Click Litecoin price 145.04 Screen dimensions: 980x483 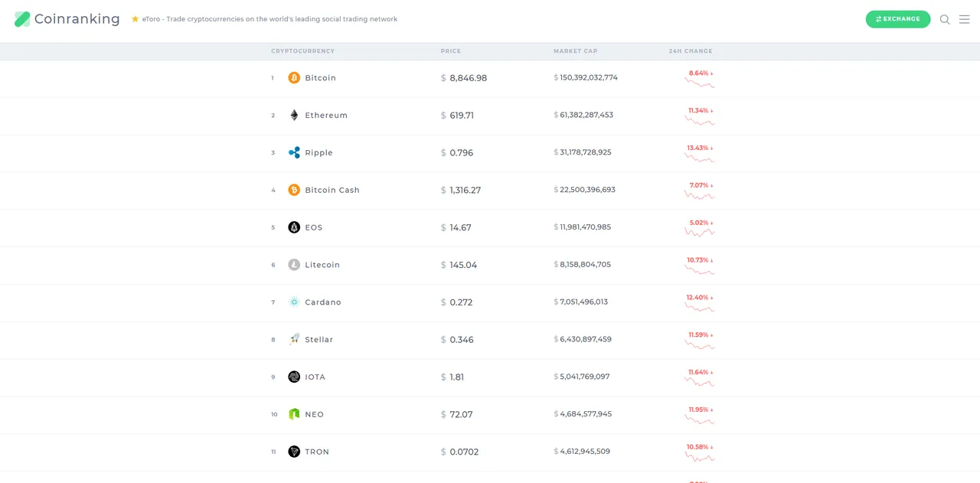pos(463,265)
